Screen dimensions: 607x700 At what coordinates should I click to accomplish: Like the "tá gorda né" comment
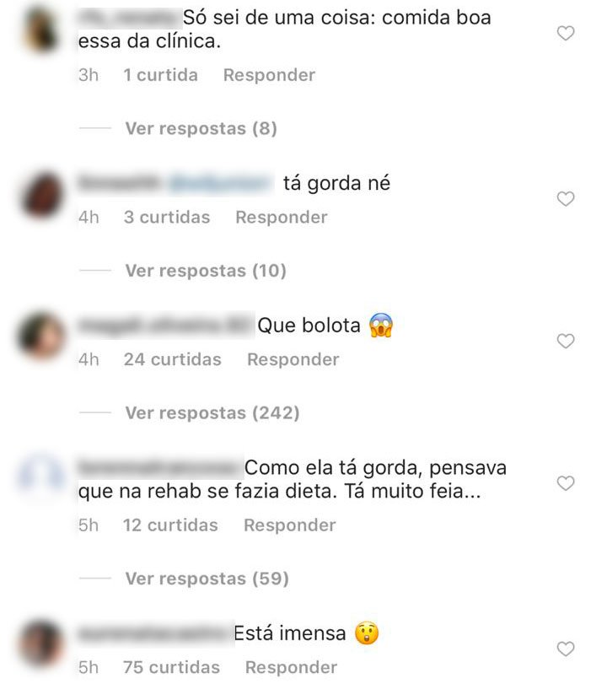click(x=566, y=199)
